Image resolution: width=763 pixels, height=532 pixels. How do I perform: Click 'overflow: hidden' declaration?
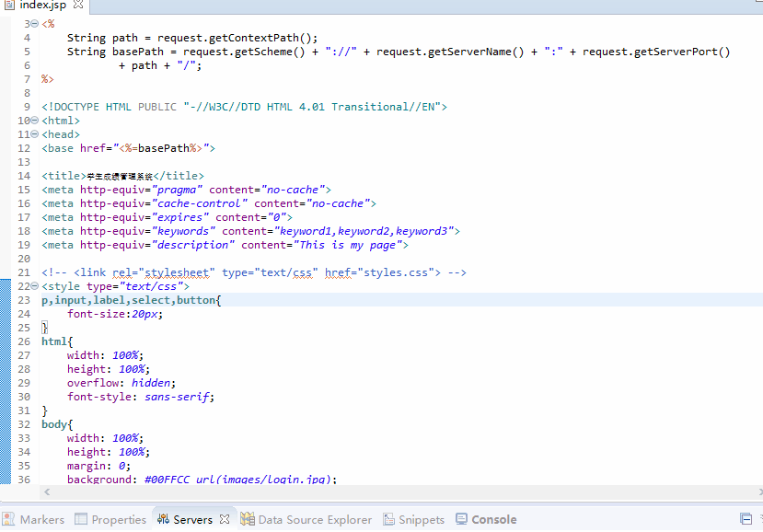pyautogui.click(x=121, y=383)
